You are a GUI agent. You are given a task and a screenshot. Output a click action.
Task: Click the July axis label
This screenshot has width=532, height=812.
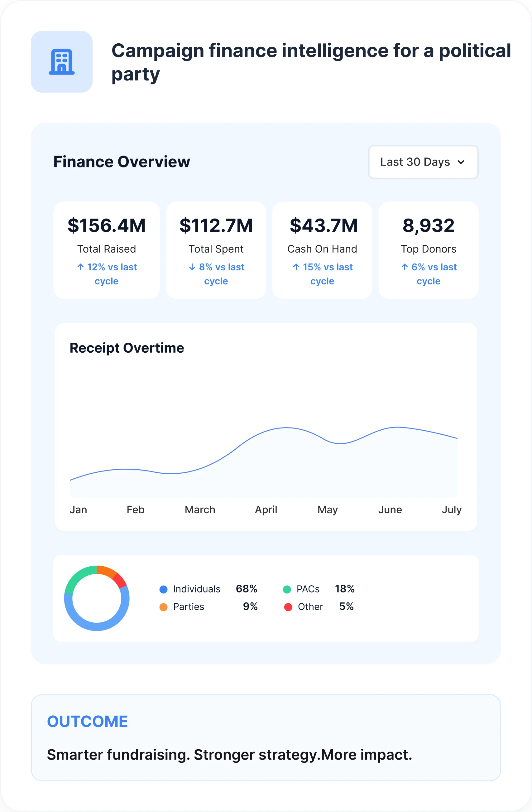tap(452, 510)
